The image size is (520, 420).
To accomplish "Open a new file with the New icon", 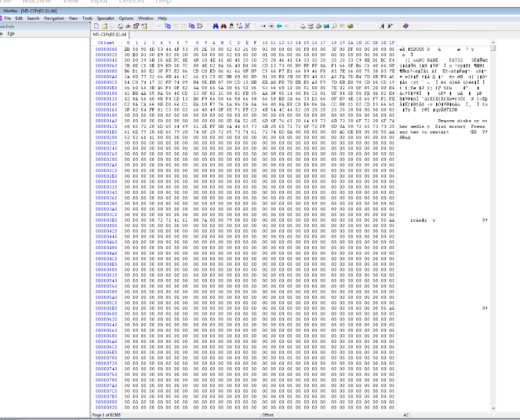I will tap(96, 26).
